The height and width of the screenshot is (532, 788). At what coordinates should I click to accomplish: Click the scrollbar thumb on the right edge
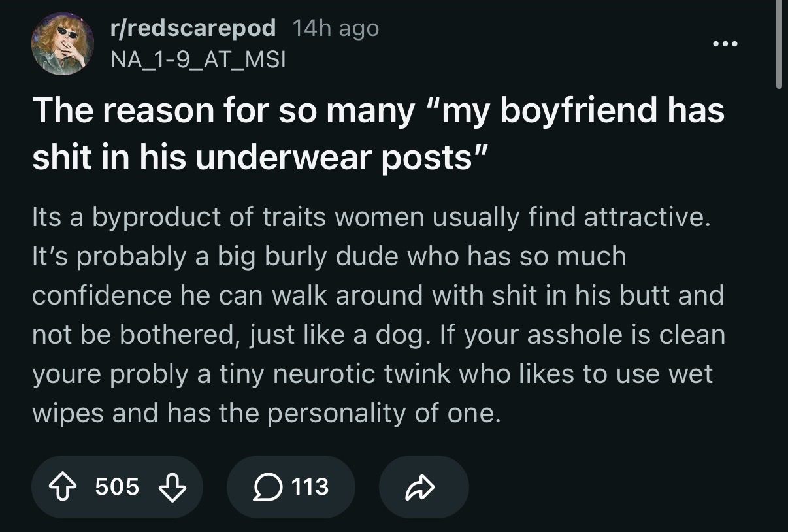[779, 44]
